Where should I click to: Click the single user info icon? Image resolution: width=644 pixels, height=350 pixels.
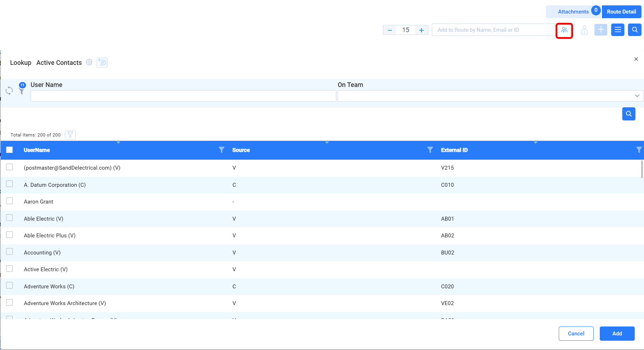pos(584,30)
